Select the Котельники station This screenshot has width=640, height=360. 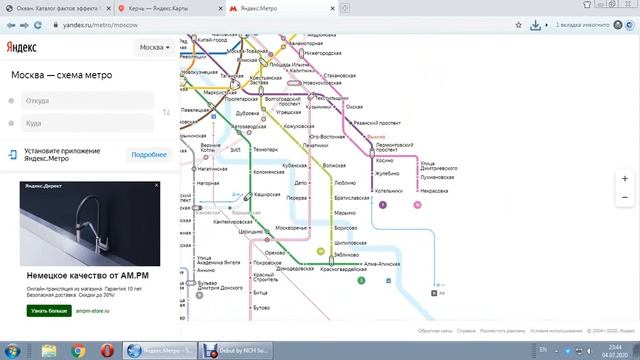tap(389, 191)
